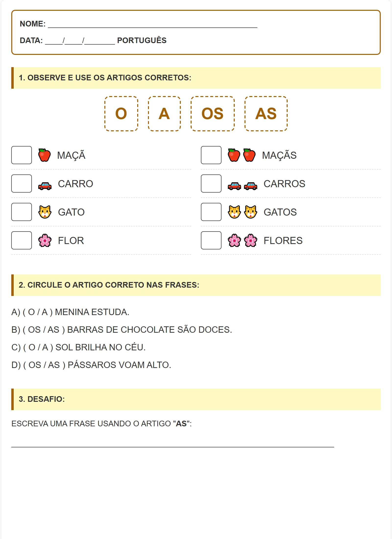Click the answer box next to GATO

coord(22,212)
